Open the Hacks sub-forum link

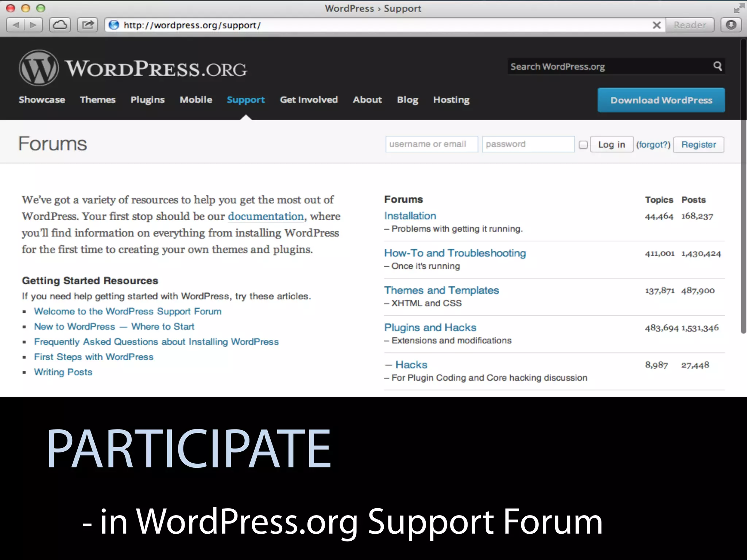click(411, 365)
